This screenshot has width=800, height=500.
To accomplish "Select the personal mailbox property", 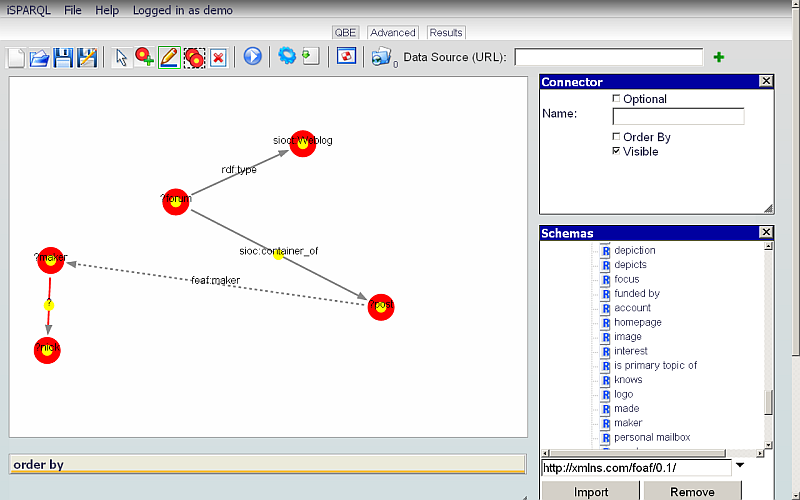I will (652, 437).
